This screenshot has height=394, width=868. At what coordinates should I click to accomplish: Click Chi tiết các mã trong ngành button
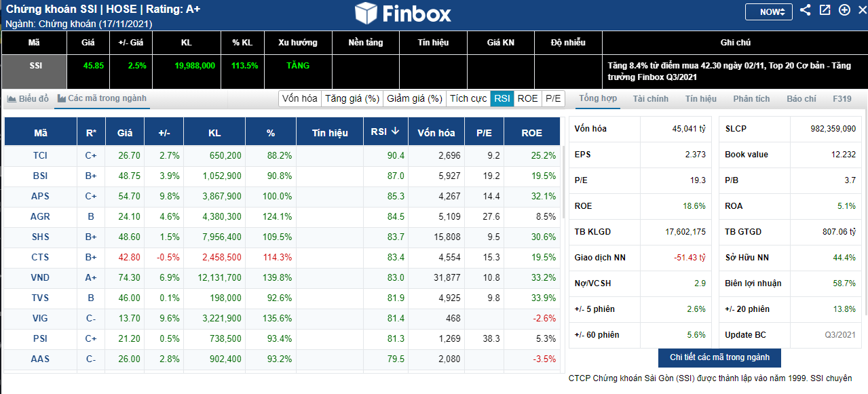[x=719, y=357]
